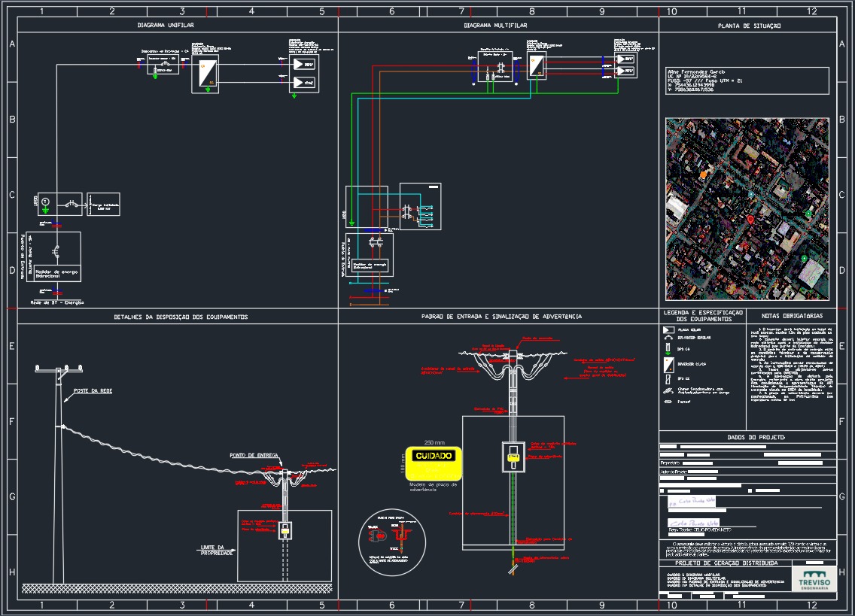The height and width of the screenshot is (616, 855).
Task: Open the satellite situation map image
Action: point(747,209)
